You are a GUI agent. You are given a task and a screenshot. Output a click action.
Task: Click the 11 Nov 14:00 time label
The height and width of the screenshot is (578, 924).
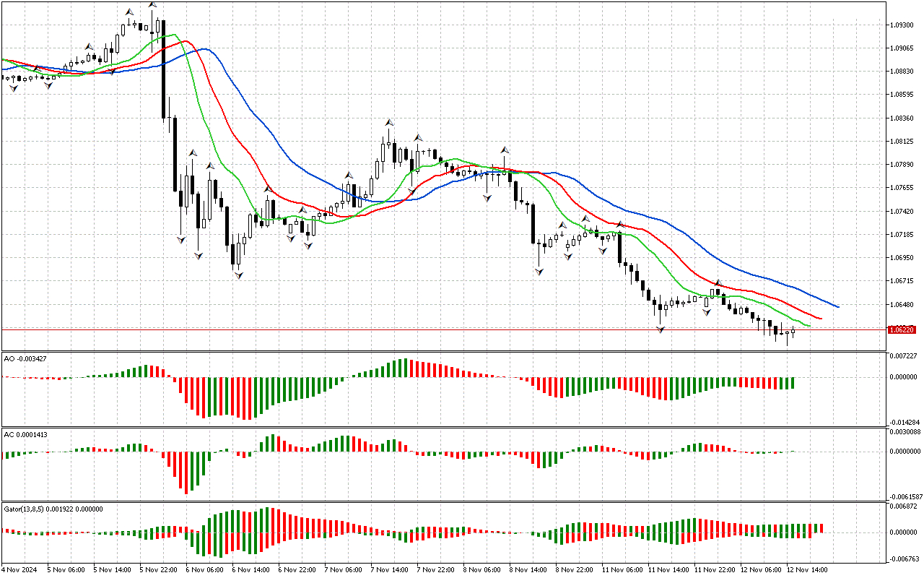tap(668, 570)
